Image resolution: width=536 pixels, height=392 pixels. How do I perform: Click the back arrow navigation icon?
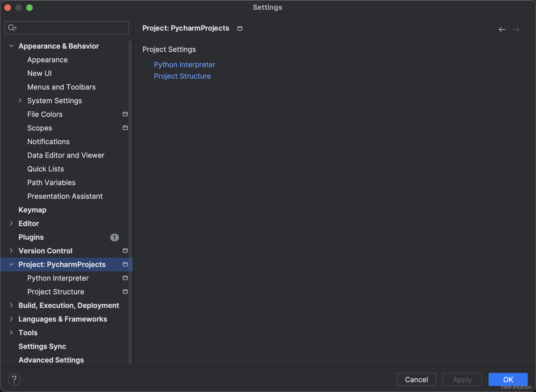point(502,29)
